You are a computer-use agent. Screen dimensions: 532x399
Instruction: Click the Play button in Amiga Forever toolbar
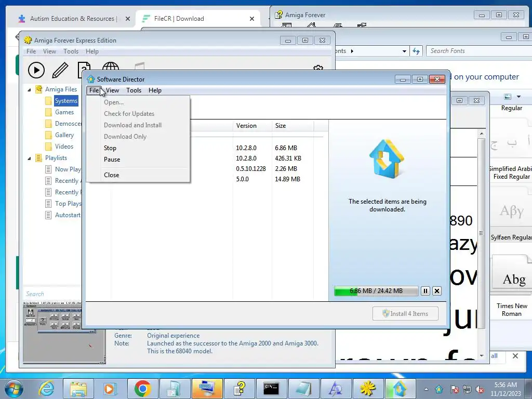click(36, 70)
